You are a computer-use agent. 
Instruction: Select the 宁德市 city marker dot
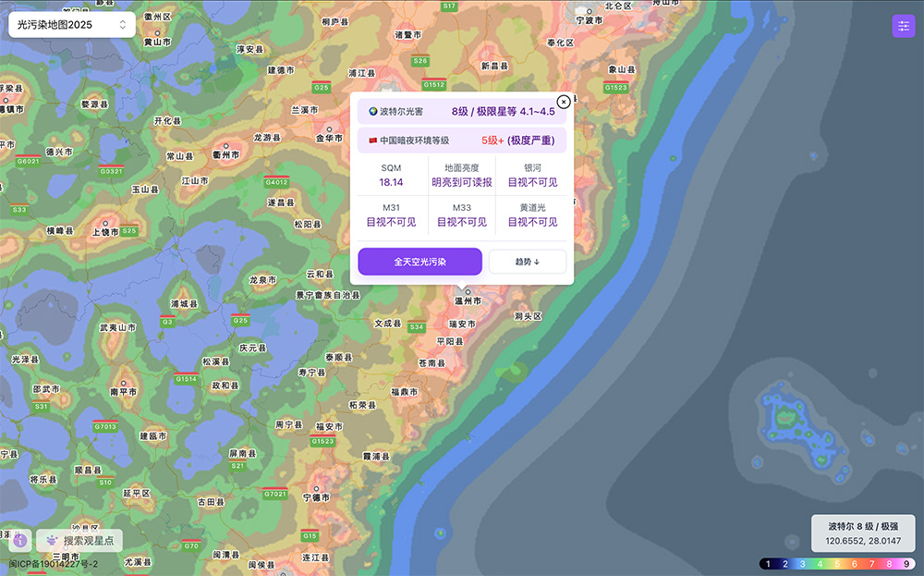click(316, 489)
